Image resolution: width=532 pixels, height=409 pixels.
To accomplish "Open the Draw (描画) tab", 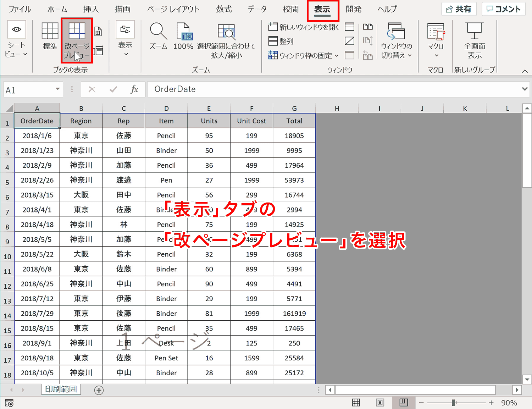I will (123, 9).
